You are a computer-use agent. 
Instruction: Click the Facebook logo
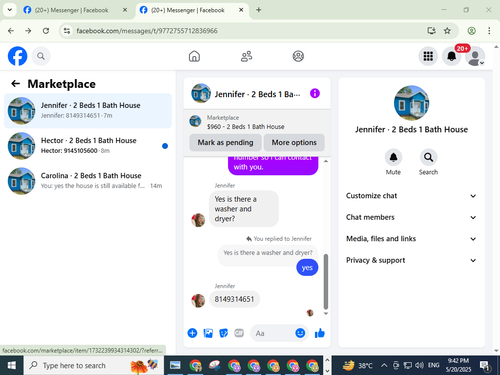point(17,56)
